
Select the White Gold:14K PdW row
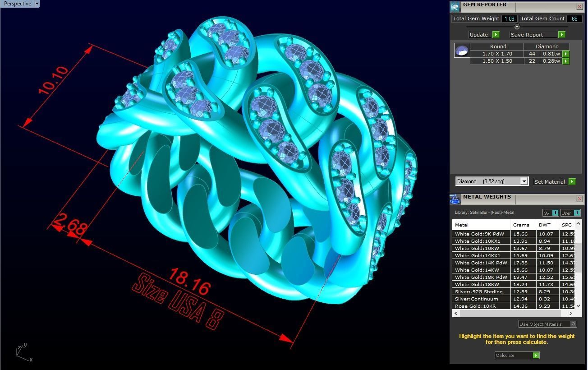tap(514, 263)
